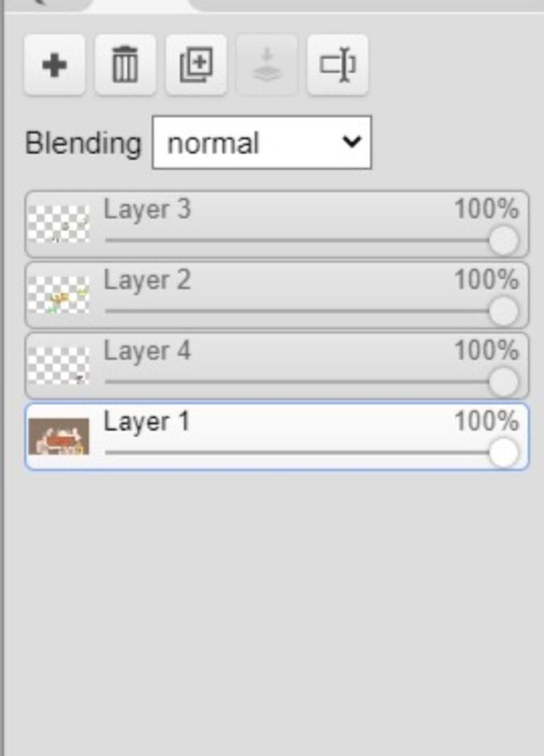Click the Layer 1 brown thumbnail
The width and height of the screenshot is (544, 756).
(x=58, y=436)
